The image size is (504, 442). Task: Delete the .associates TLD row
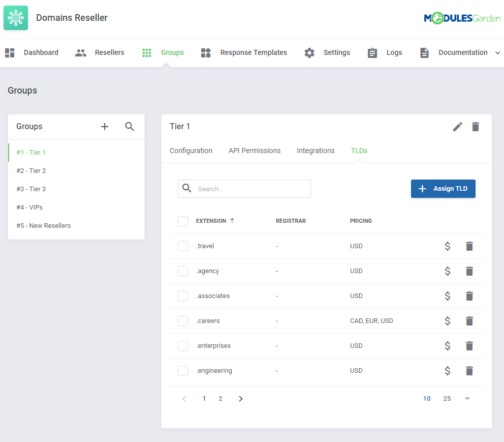coord(469,296)
